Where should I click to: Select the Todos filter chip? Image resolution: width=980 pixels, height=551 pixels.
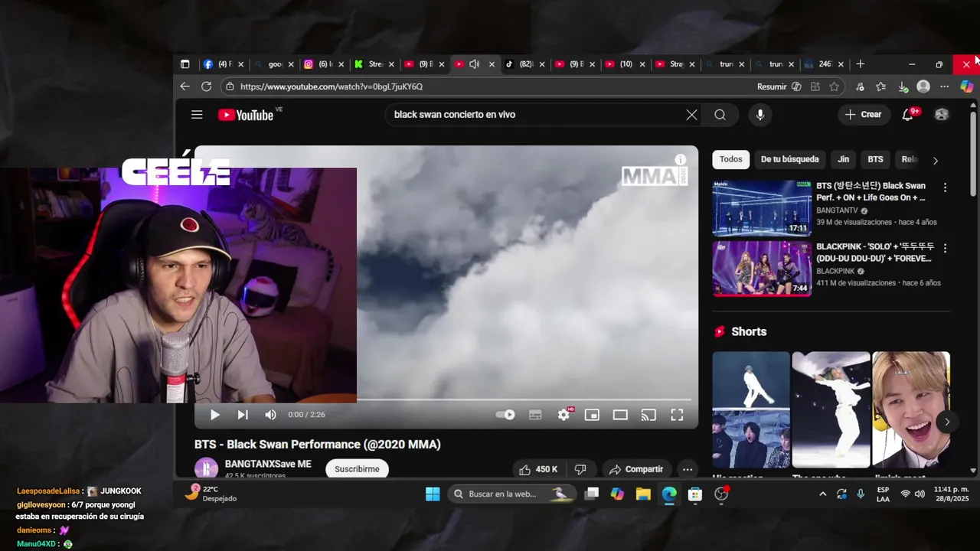point(730,159)
